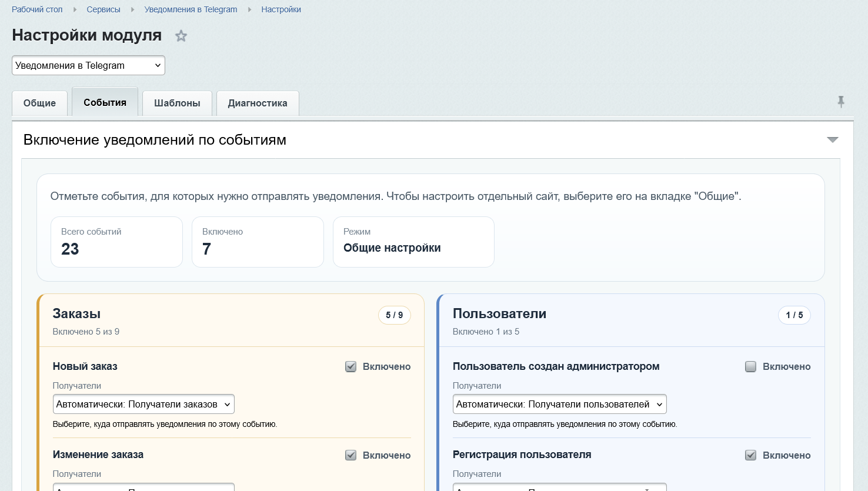Uncheck Включено for Изменение заказа
868x491 pixels.
coord(350,455)
